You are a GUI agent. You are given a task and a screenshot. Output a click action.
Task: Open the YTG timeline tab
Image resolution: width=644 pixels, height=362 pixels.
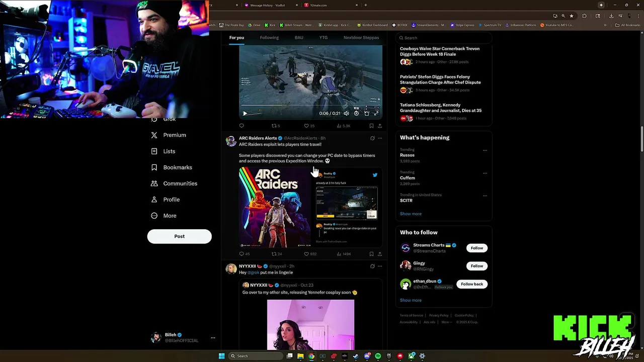[324, 38]
